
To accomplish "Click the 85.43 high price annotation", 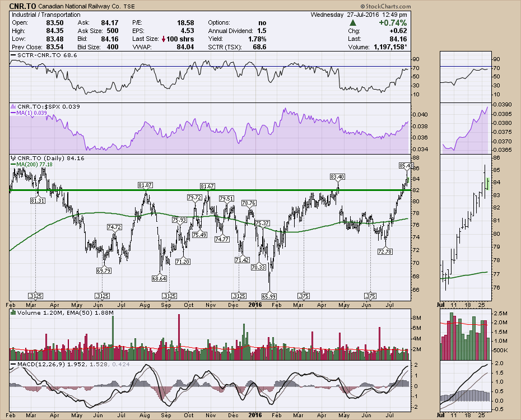I will tap(406, 165).
